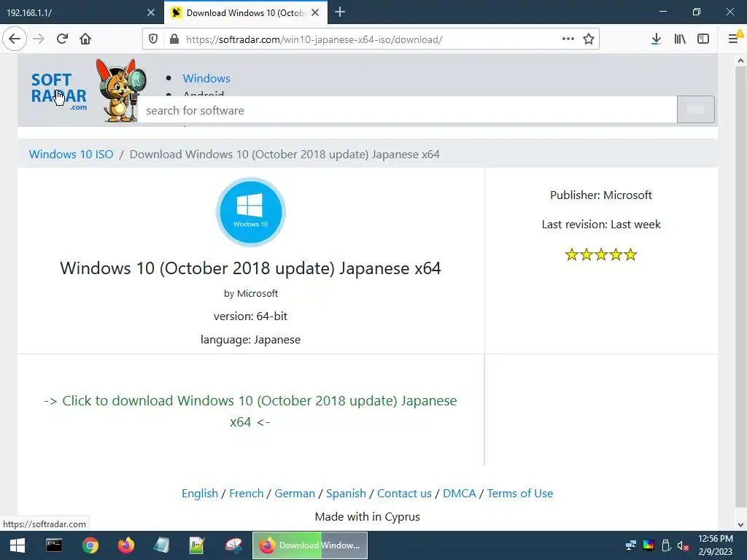
Task: Open the Paint palette taskbar icon
Action: (233, 545)
